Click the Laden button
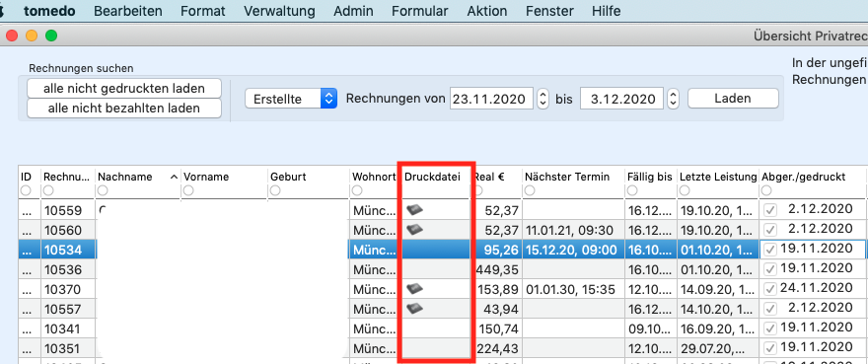This screenshot has width=868, height=364. tap(733, 99)
